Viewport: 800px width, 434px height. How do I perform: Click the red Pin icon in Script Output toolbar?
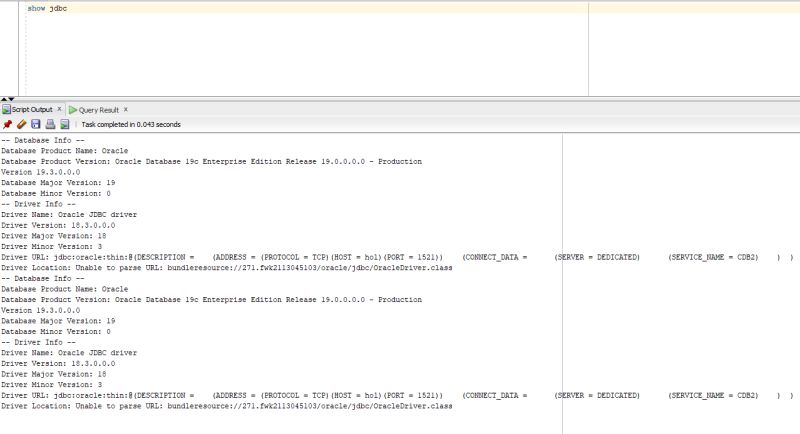pos(7,124)
